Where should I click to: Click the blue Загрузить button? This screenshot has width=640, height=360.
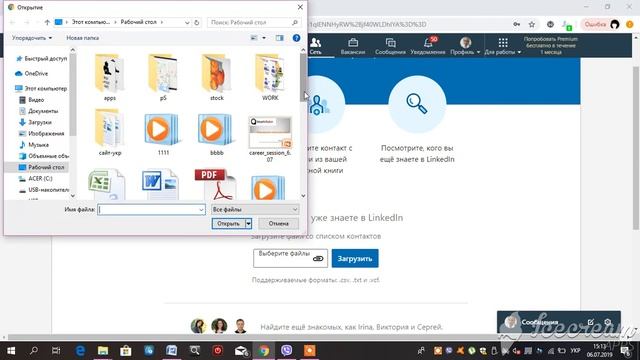(355, 258)
